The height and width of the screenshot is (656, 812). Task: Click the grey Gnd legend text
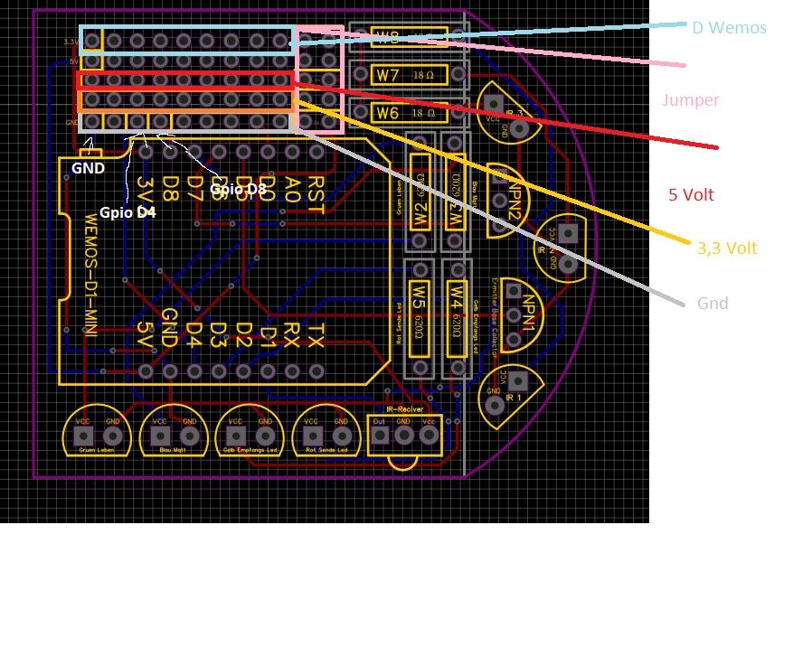click(x=713, y=303)
